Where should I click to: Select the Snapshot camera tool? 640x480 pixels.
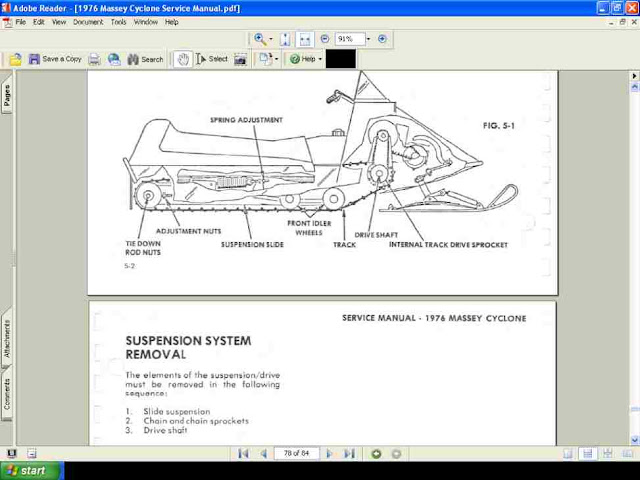[240, 60]
